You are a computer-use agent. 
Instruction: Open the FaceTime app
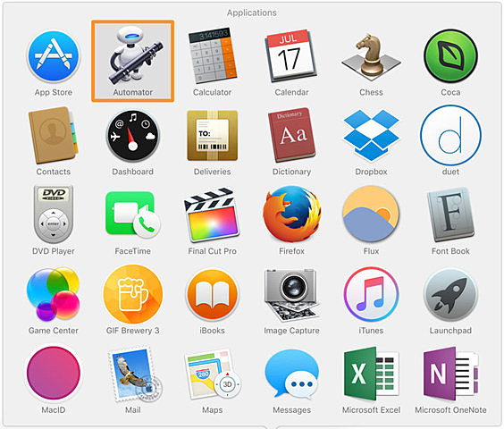coord(133,214)
